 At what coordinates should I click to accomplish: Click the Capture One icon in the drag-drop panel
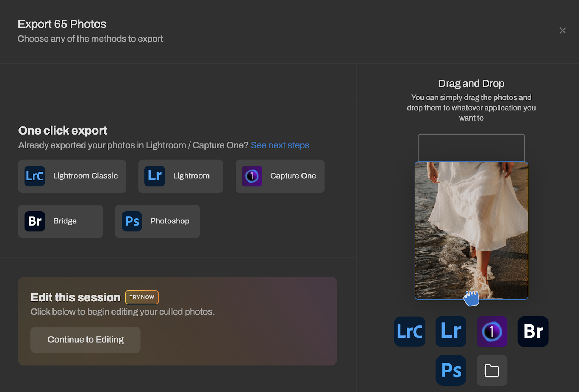click(492, 332)
